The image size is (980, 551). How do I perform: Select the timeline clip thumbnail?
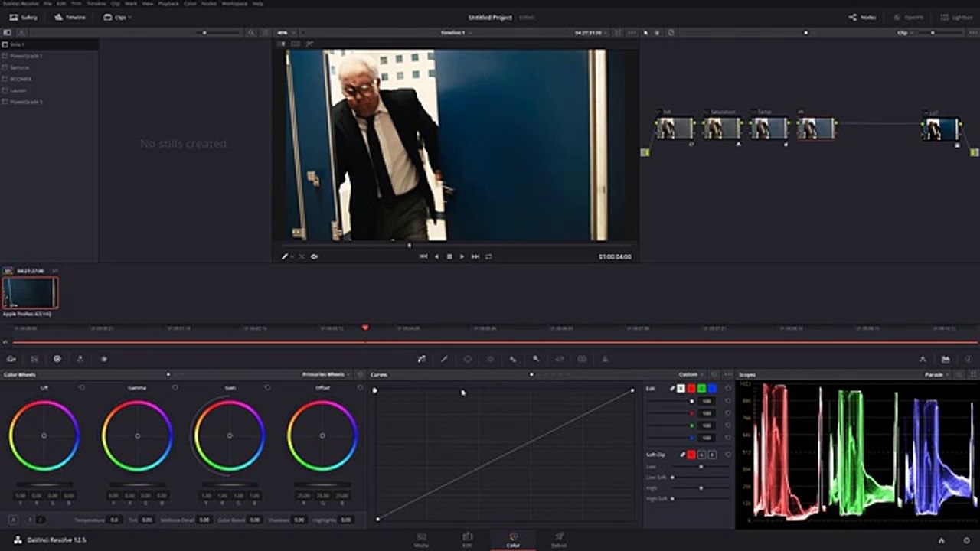click(x=30, y=292)
